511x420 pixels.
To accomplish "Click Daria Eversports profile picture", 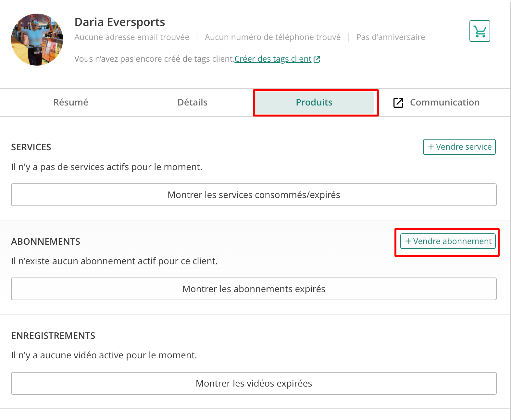I will click(37, 40).
